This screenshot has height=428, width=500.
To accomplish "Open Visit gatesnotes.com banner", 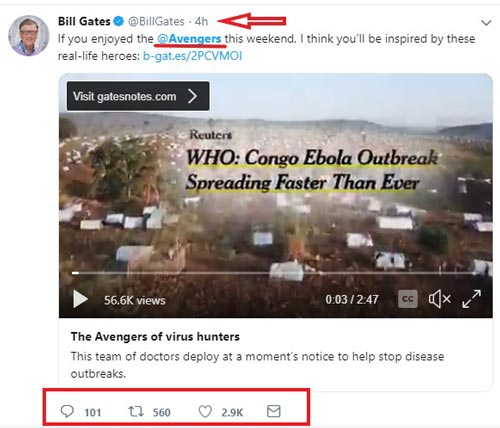I will (138, 96).
